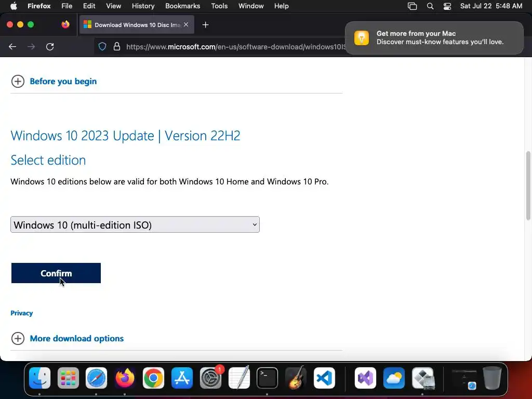The height and width of the screenshot is (399, 532).
Task: Open Safari from the Dock
Action: (x=96, y=378)
